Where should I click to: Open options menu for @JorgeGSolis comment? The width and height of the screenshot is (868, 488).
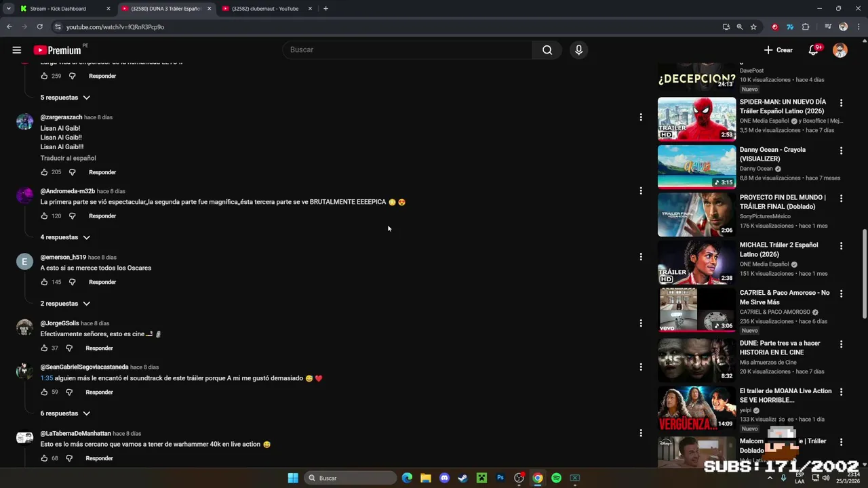pos(641,323)
